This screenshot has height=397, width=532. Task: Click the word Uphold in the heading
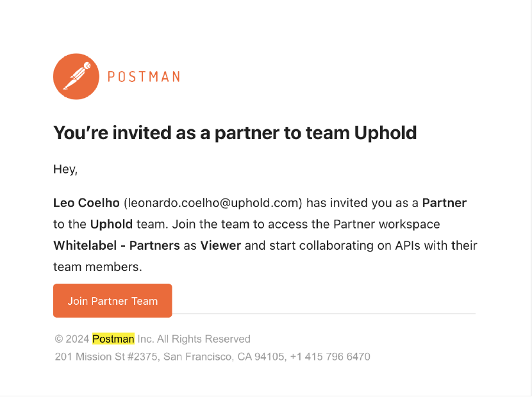385,133
